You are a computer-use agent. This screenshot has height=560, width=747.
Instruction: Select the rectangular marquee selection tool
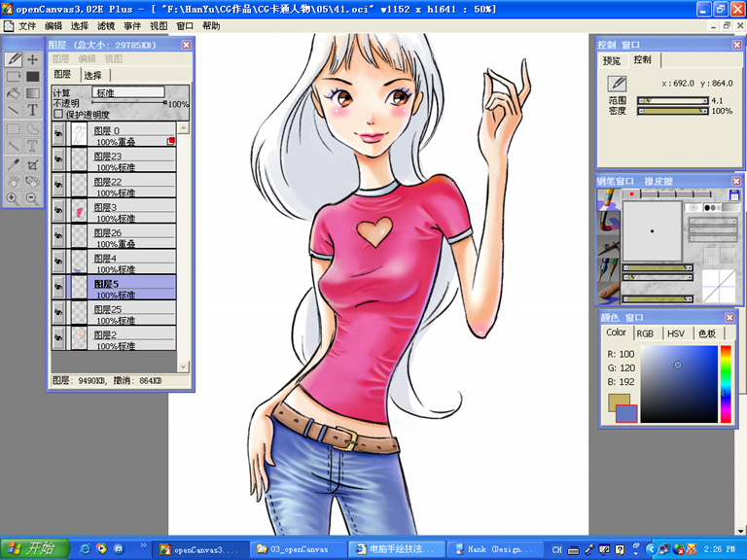(x=14, y=128)
